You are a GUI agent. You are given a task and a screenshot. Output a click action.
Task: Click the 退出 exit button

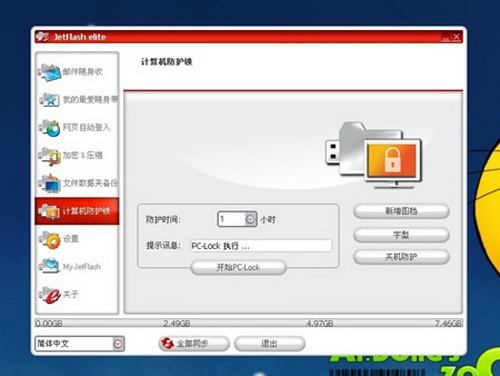[269, 343]
